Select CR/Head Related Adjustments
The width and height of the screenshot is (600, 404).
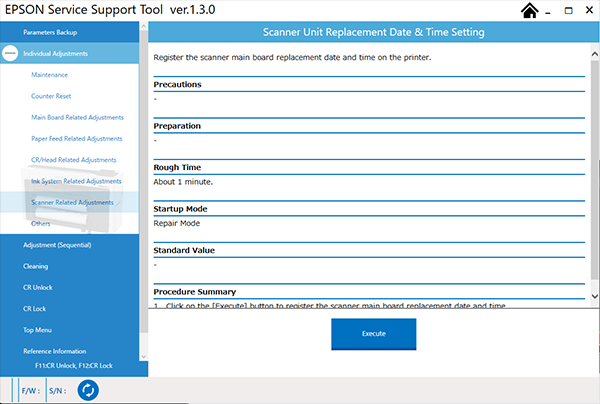(73, 160)
